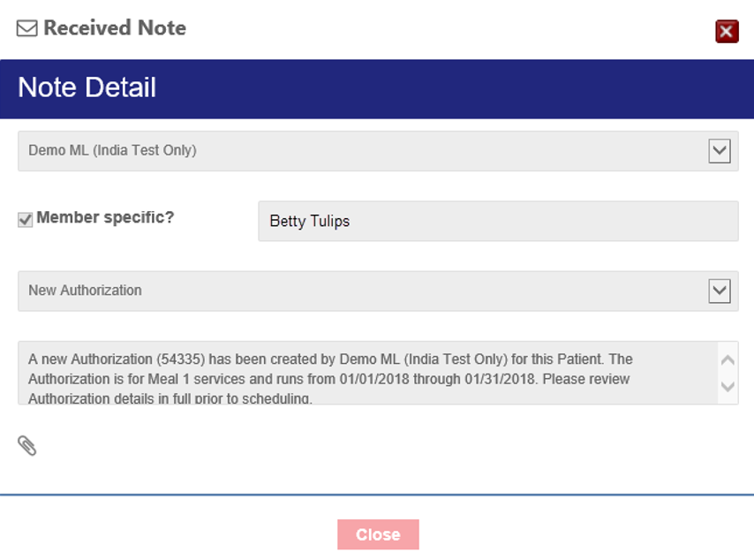Click the Betty Tulips member name field

click(497, 221)
